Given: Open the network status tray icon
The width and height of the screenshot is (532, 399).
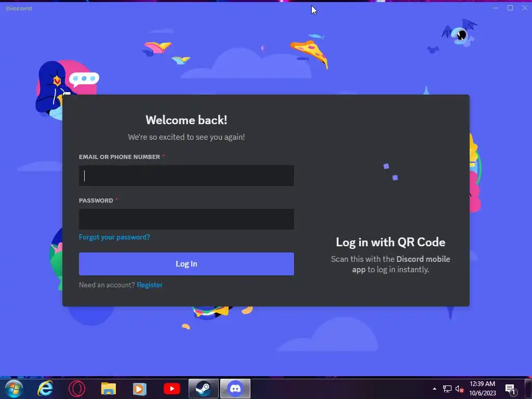Looking at the screenshot, I should [447, 389].
